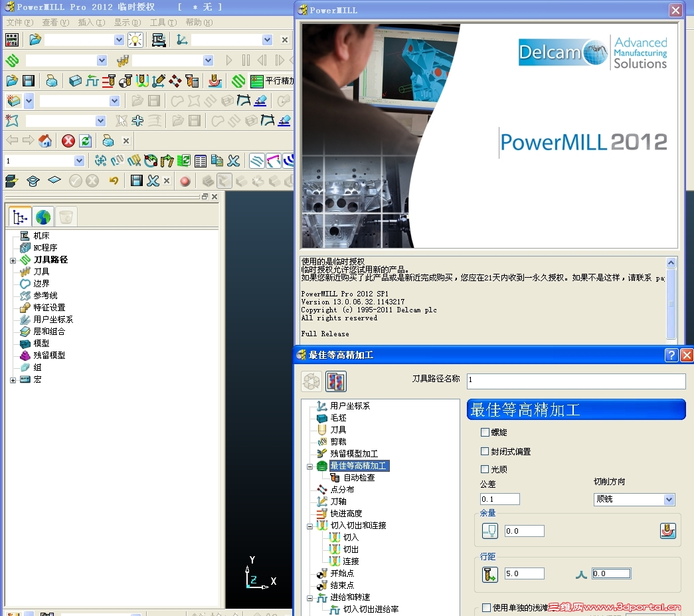Image resolution: width=694 pixels, height=616 pixels.
Task: Switch to the recycle bin tab icon
Action: coord(66,217)
